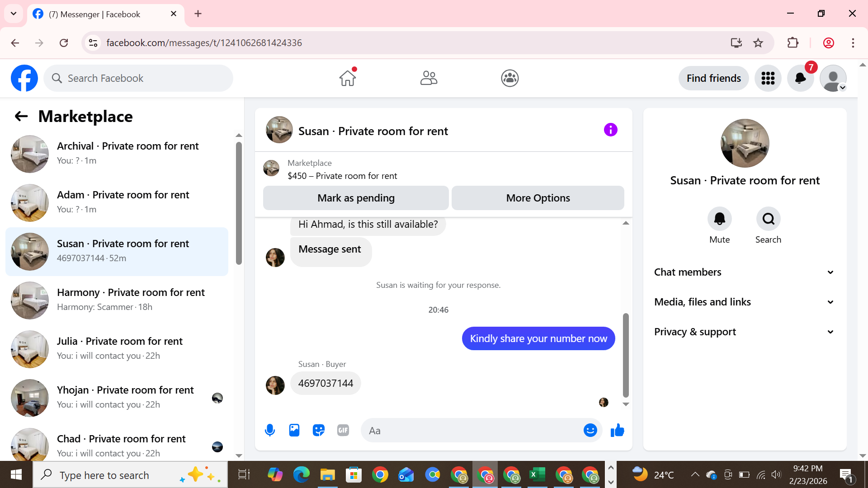Screen dimensions: 868x488
Task: Open the Facebook menu grid icon
Action: (768, 78)
